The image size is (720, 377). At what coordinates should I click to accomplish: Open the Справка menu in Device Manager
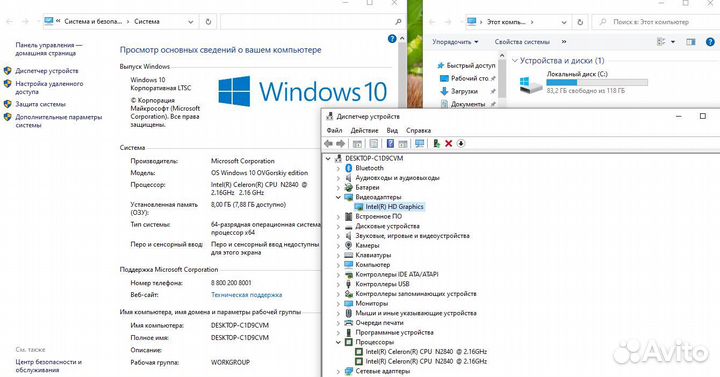418,130
